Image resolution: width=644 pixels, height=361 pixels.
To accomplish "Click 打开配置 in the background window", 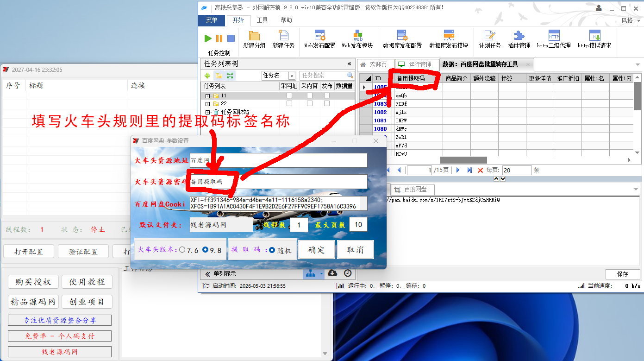I will (29, 251).
